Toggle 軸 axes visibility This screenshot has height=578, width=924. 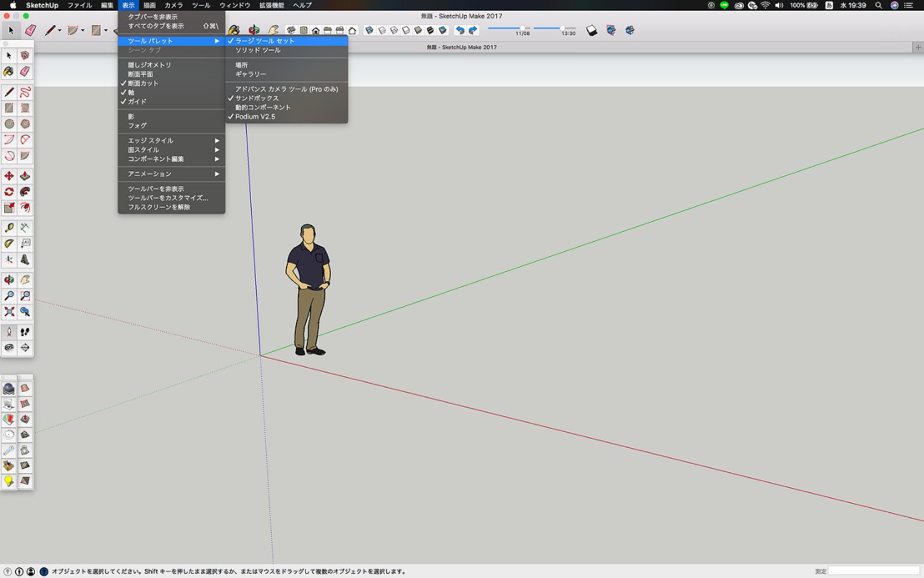coord(171,93)
